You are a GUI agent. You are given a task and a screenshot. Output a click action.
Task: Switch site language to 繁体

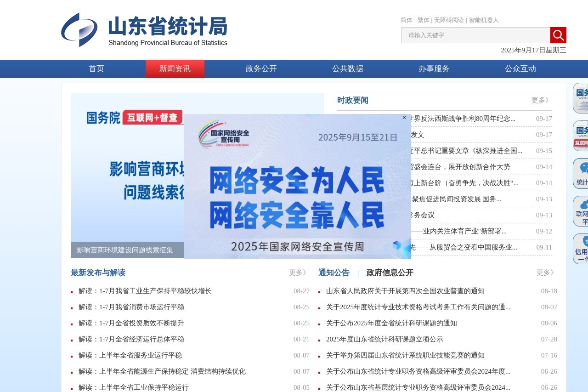click(423, 20)
